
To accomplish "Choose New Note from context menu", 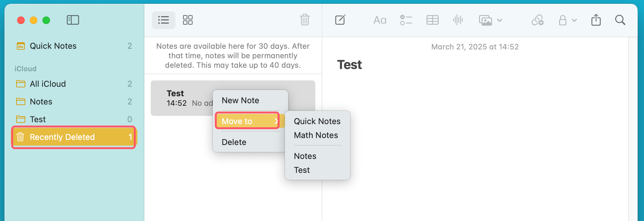I will tap(240, 100).
